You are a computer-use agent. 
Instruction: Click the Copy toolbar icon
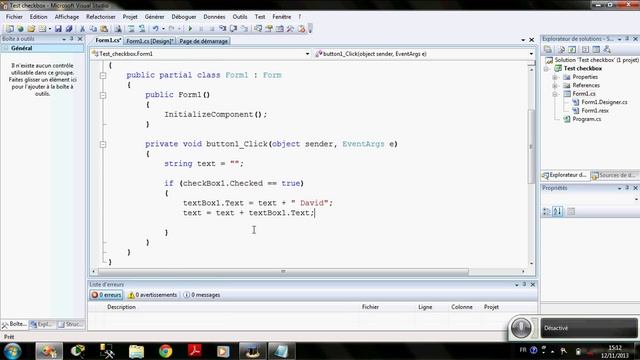93,29
